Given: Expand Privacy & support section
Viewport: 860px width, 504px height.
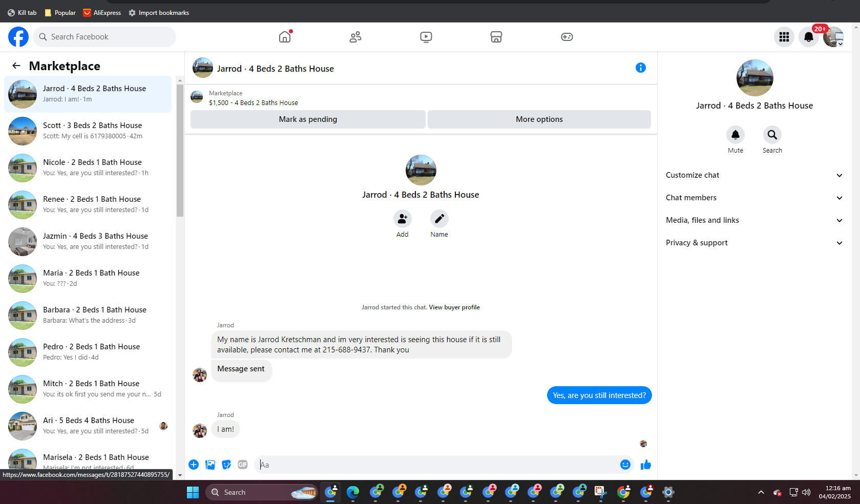Looking at the screenshot, I should 754,243.
